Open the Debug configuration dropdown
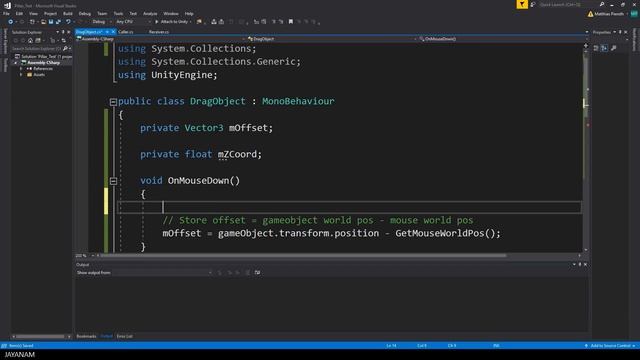Viewport: 640px width, 360px height. pyautogui.click(x=101, y=22)
